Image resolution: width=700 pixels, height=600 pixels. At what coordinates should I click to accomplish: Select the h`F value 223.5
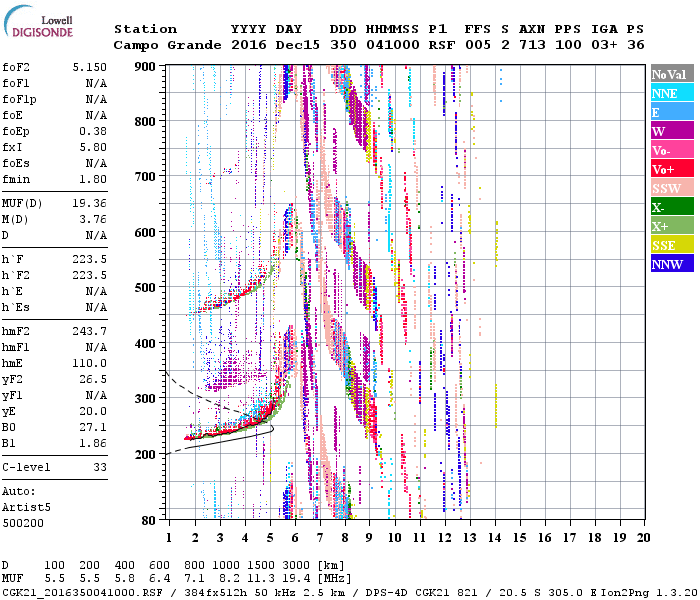90,259
